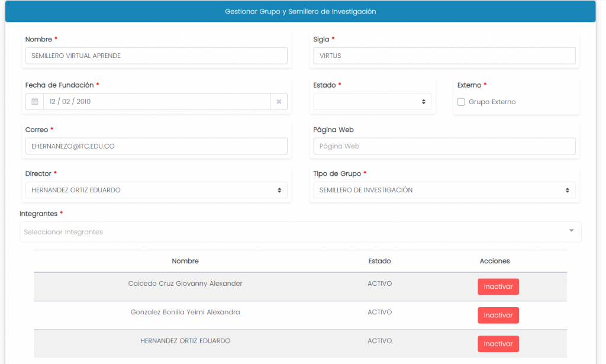Inactivate Caicedo Cruz Giovanny Alexander
Image resolution: width=606 pixels, height=364 pixels.
coord(498,286)
